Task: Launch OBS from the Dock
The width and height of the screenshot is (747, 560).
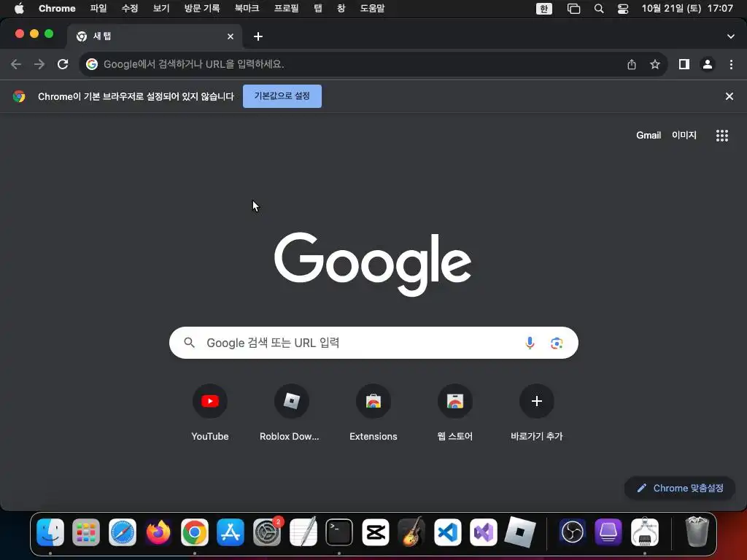Action: [572, 532]
